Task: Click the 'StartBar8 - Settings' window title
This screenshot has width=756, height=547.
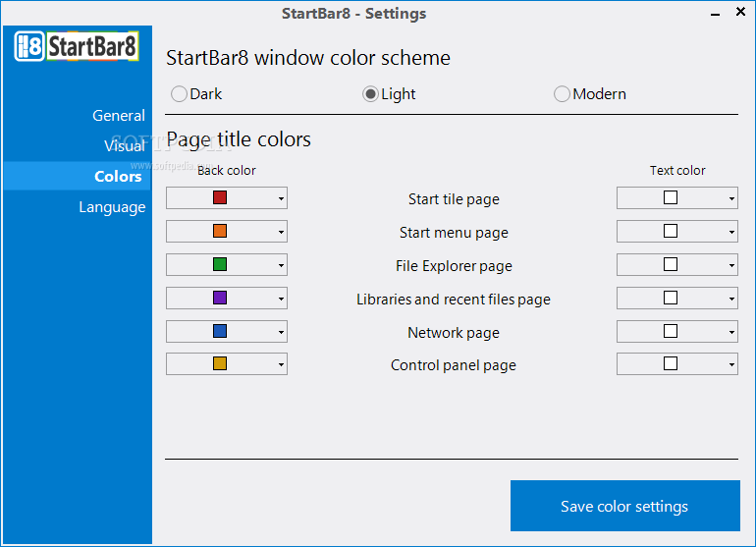Action: [x=353, y=14]
